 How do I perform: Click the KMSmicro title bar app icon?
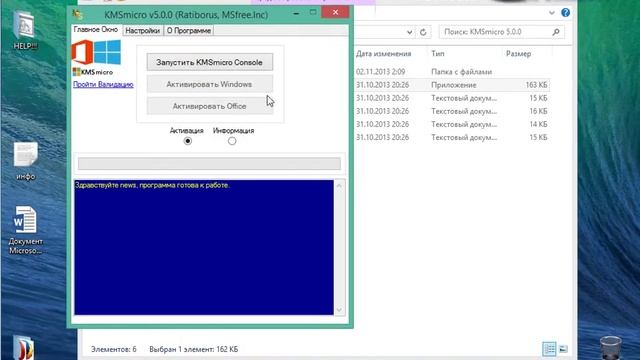[78, 15]
